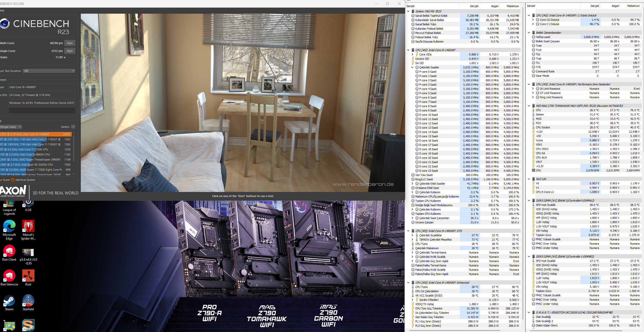Expand the Core C0 Doluluk row
Screen dimensions: 644x332
[x=533, y=20]
